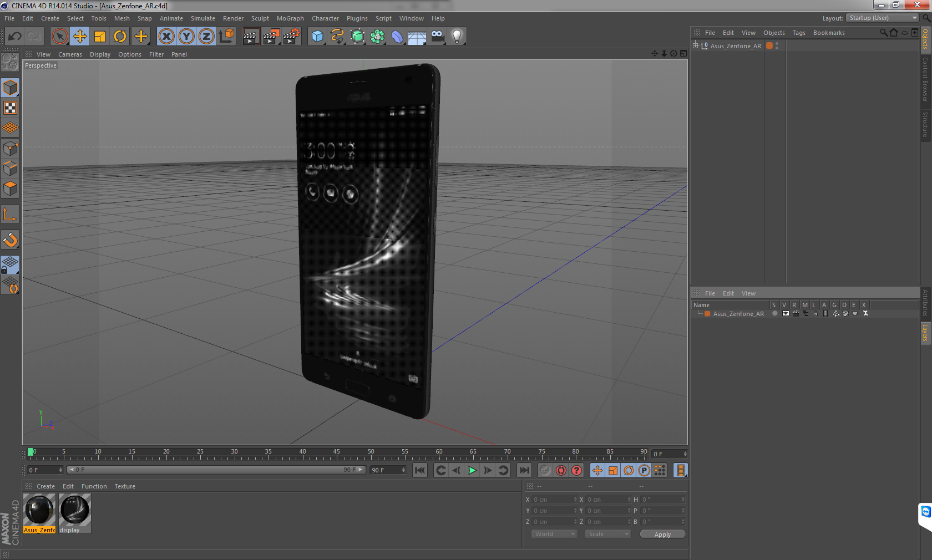Open Scale coordinate mode dropdown

coord(608,534)
